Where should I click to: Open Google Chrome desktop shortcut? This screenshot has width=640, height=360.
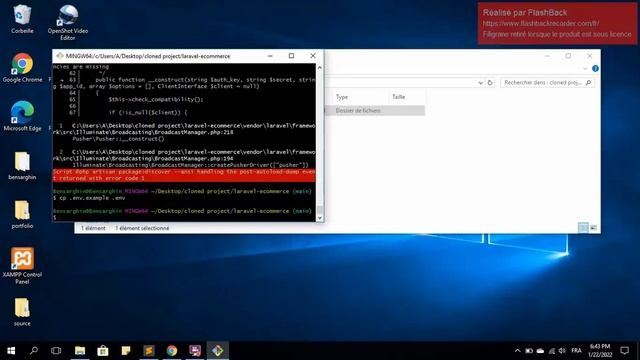(22, 68)
